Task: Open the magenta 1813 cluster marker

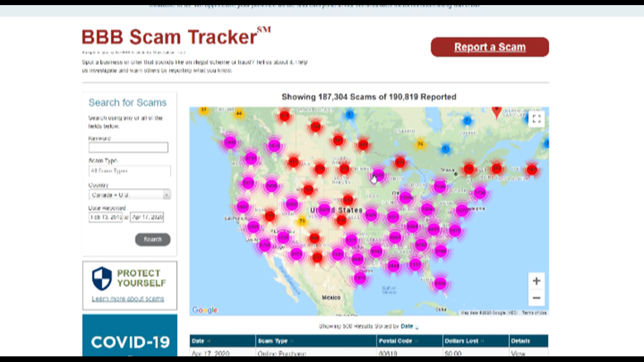Action: tap(275, 145)
